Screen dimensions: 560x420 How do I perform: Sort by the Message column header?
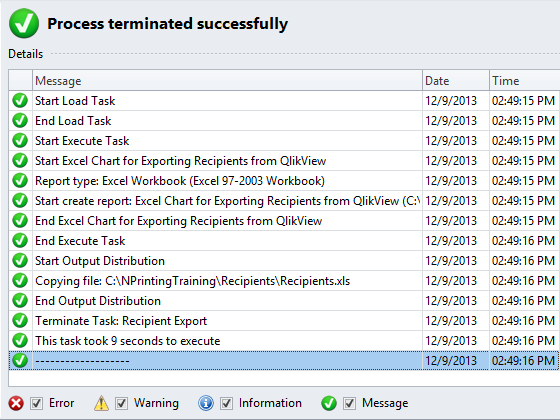228,81
